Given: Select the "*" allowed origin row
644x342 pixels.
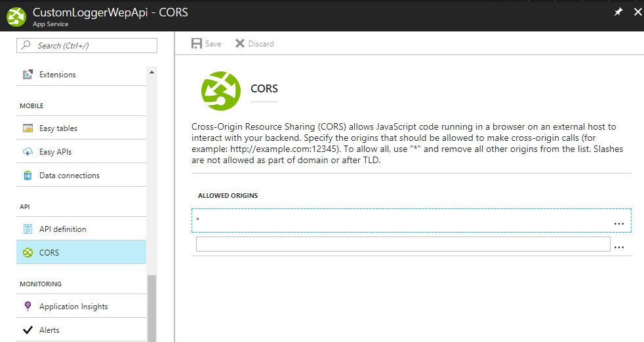Looking at the screenshot, I should click(411, 221).
